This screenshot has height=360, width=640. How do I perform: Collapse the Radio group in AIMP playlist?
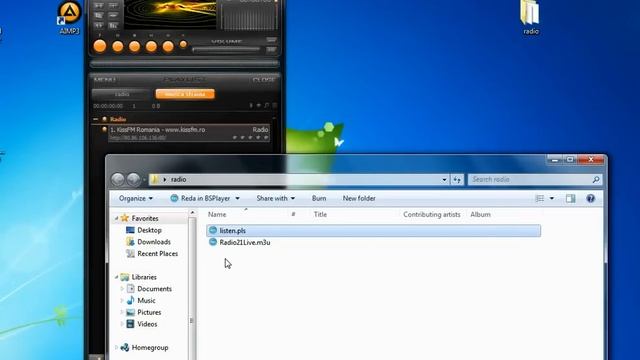(96, 119)
